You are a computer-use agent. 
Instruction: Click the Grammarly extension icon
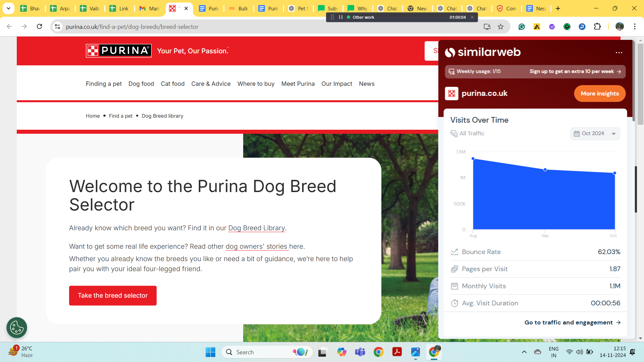[522, 27]
